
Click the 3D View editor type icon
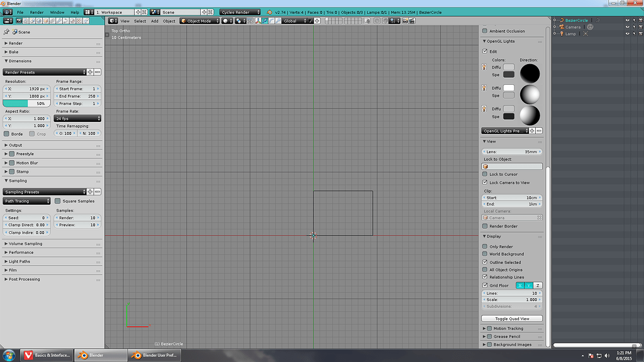[113, 21]
